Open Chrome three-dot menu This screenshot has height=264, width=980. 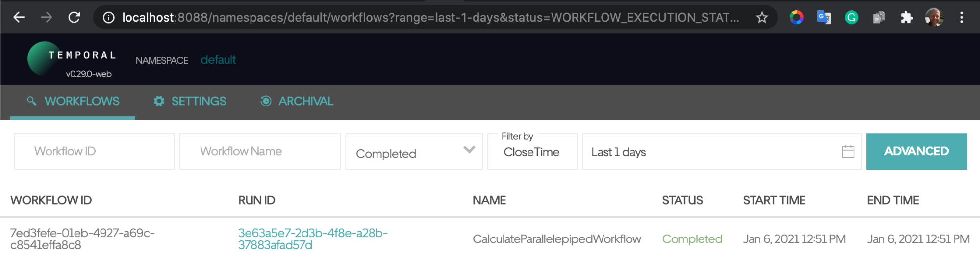[962, 18]
